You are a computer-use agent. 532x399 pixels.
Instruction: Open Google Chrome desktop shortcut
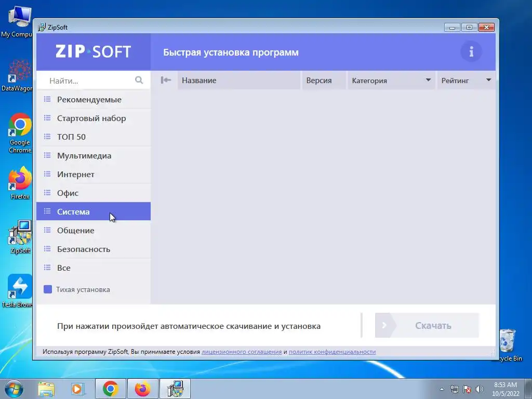coord(20,132)
